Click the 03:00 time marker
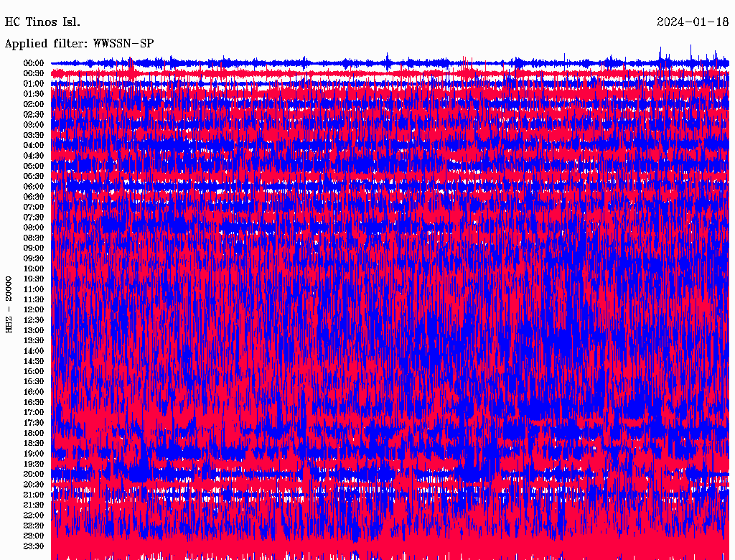Image resolution: width=735 pixels, height=560 pixels. pyautogui.click(x=34, y=125)
